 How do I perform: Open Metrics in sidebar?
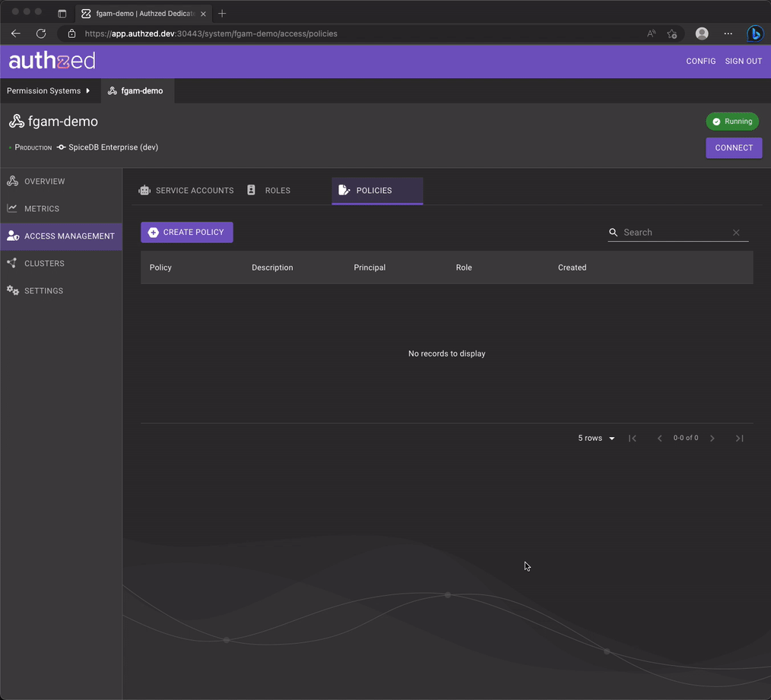coord(61,208)
